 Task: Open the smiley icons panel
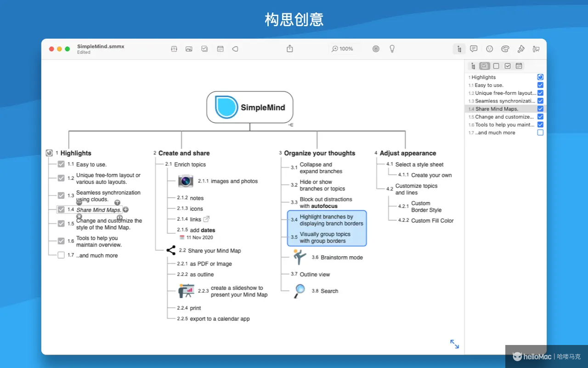coord(490,49)
